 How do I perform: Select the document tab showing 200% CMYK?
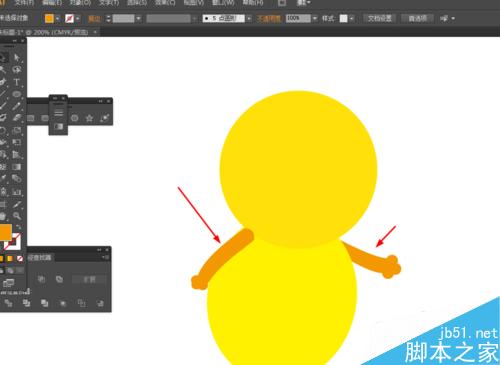pyautogui.click(x=44, y=32)
